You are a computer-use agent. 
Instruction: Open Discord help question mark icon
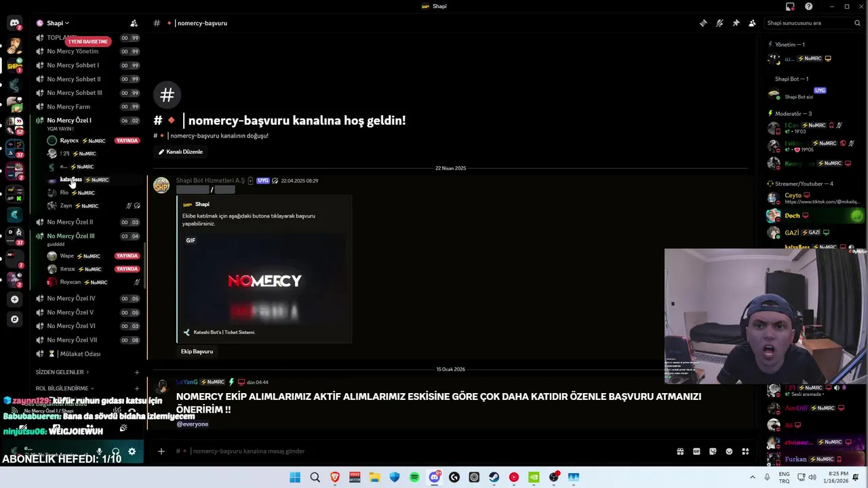[x=808, y=6]
